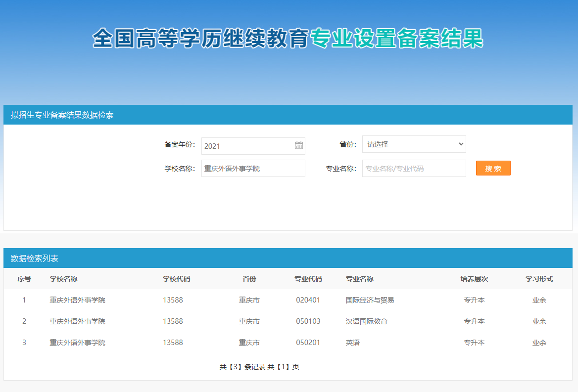Click the 备案年份 input showing 2021
The height and width of the screenshot is (392, 578).
pos(253,146)
